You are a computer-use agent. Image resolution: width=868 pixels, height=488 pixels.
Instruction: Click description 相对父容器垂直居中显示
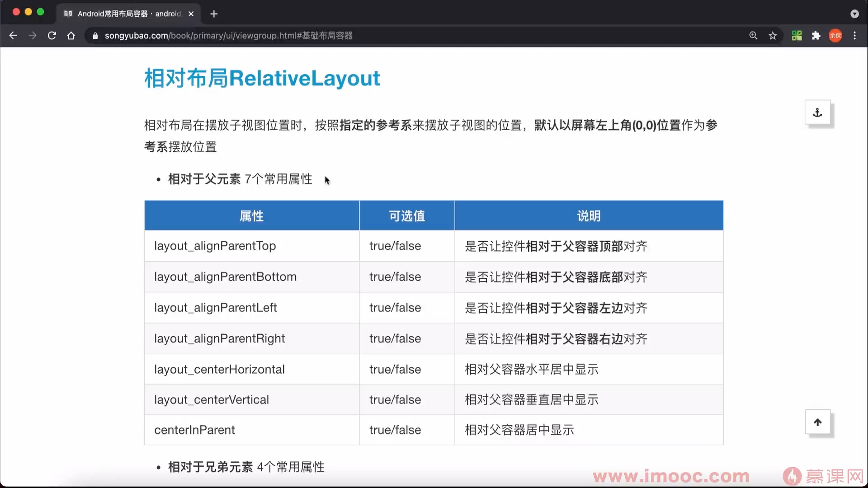pyautogui.click(x=532, y=399)
